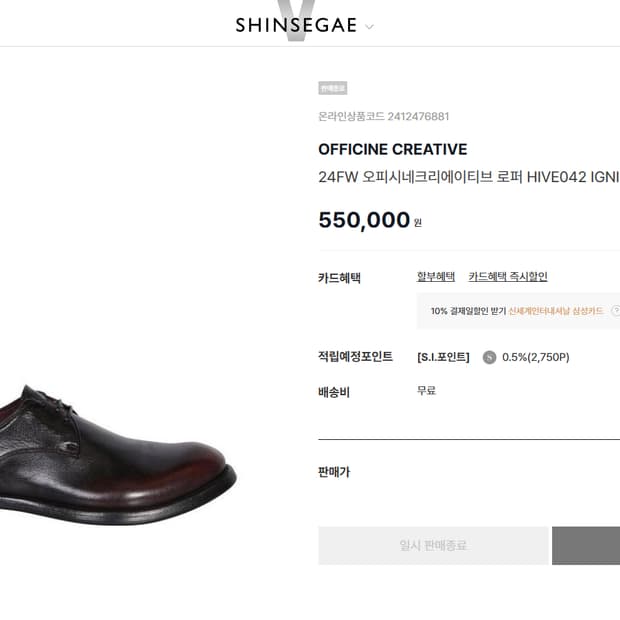Click the help icon beside 삼성카드 text

[615, 311]
